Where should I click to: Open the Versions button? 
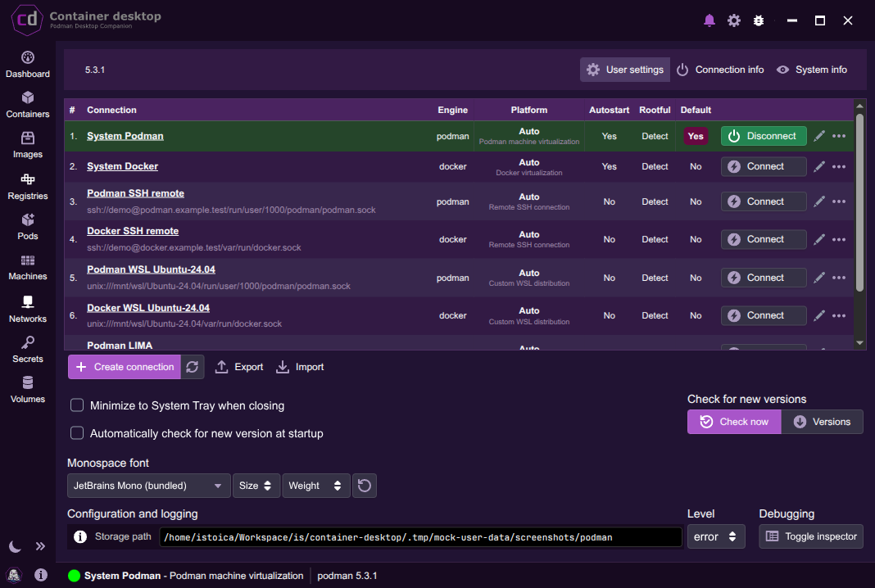click(x=822, y=422)
